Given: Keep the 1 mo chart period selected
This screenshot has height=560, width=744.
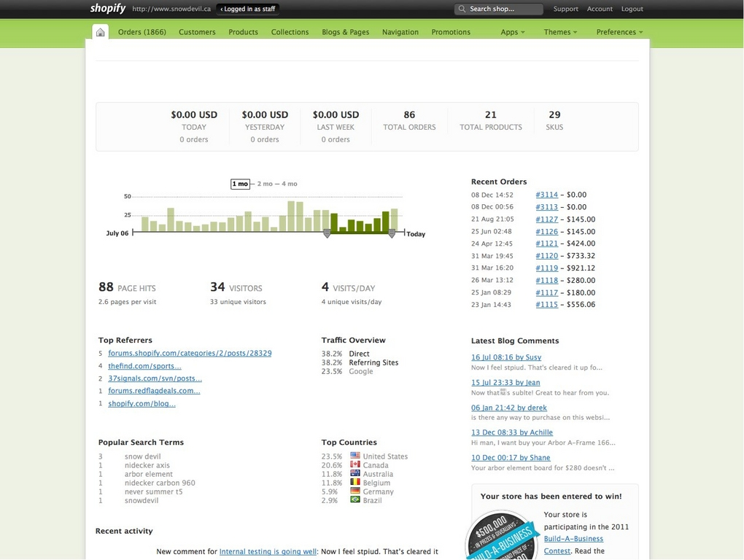Looking at the screenshot, I should coord(240,184).
